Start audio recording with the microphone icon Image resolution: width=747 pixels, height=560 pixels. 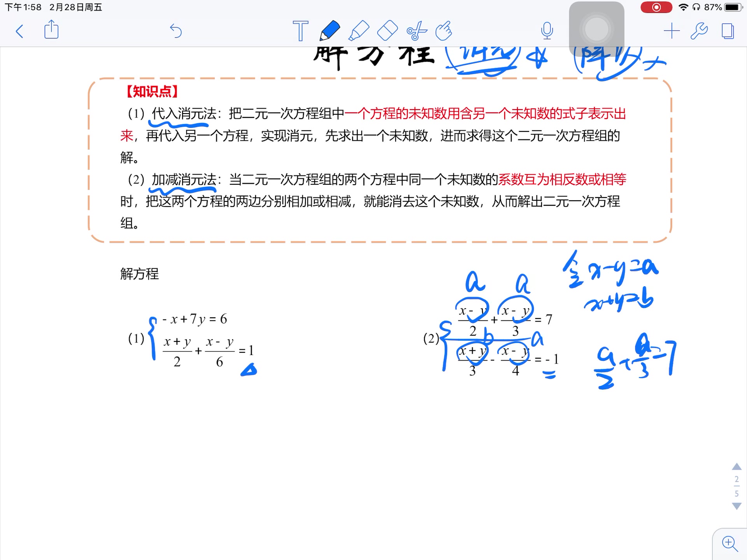[547, 31]
